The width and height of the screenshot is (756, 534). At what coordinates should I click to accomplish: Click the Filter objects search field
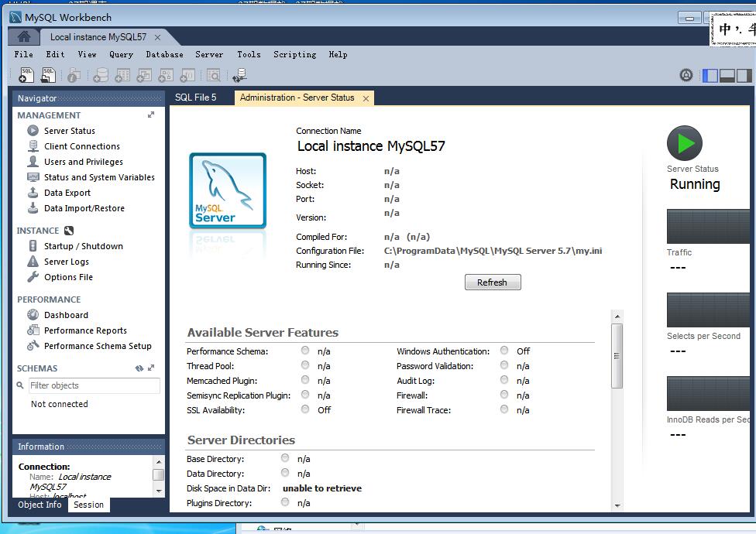pyautogui.click(x=94, y=385)
